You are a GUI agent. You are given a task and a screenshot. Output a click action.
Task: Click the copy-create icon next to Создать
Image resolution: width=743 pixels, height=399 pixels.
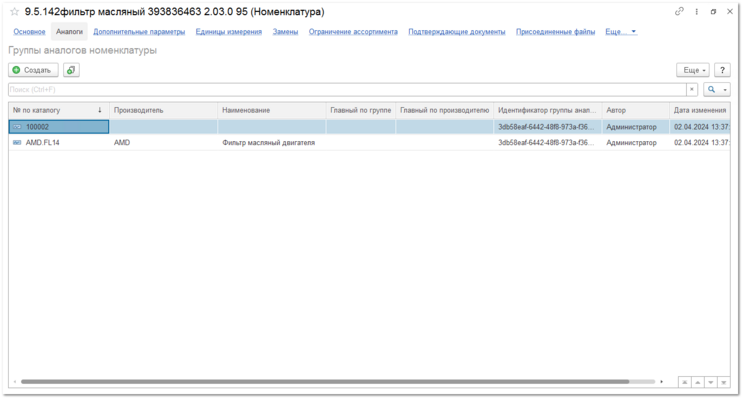[71, 70]
